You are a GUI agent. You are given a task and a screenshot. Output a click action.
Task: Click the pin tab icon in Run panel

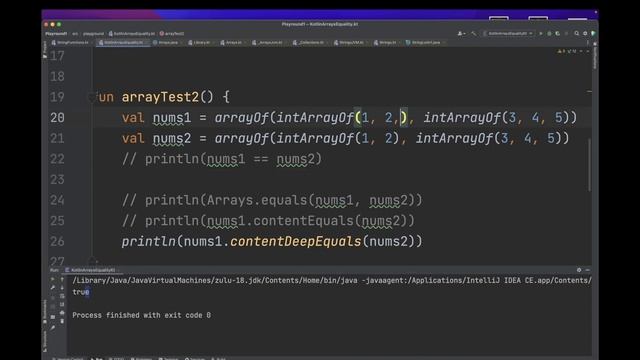[53, 327]
